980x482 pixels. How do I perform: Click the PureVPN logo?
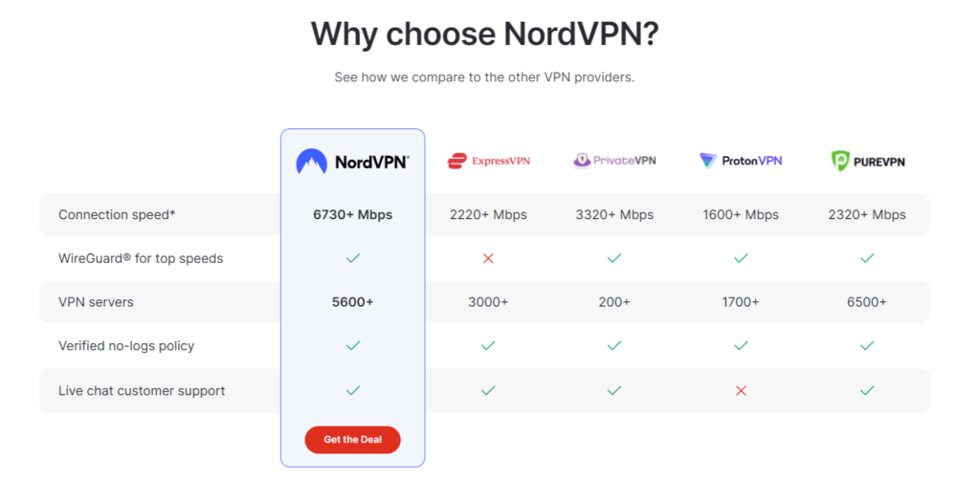(x=867, y=161)
